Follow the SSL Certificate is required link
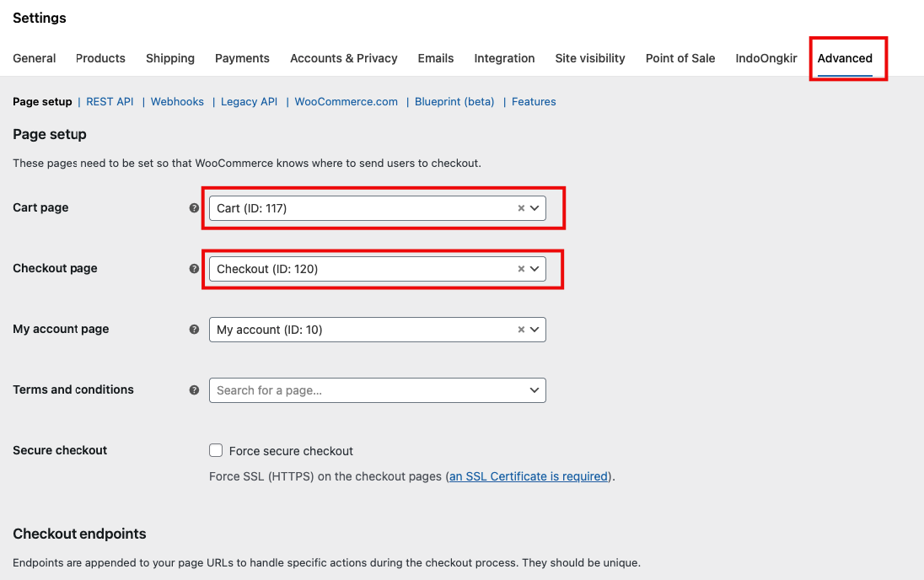This screenshot has width=924, height=580. [x=529, y=476]
